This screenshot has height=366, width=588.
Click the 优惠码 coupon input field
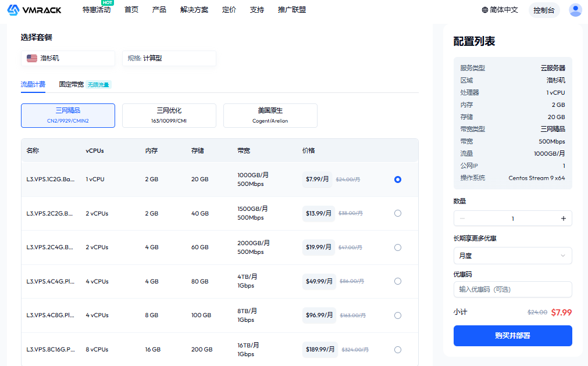(512, 289)
